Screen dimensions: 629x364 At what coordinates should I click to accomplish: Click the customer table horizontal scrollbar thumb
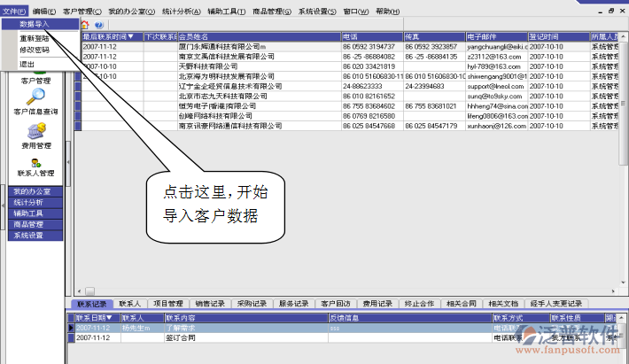tap(90, 291)
